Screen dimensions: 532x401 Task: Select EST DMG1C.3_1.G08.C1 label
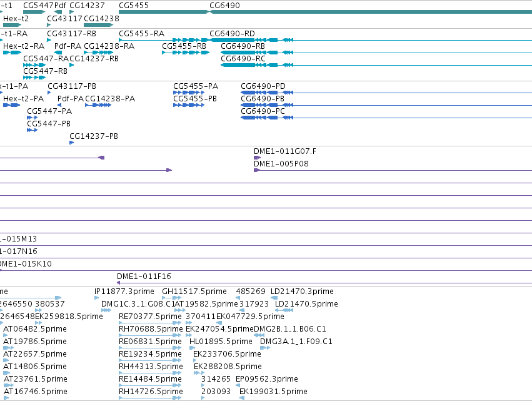(x=138, y=304)
